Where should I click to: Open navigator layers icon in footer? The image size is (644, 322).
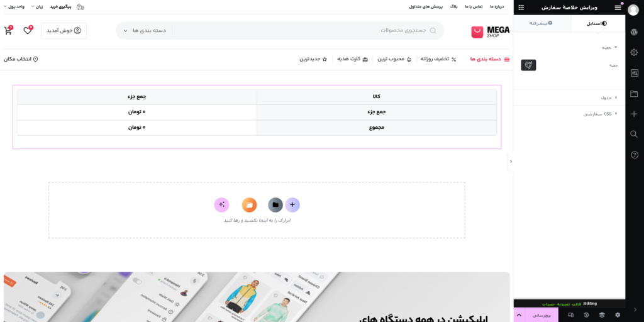click(601, 314)
